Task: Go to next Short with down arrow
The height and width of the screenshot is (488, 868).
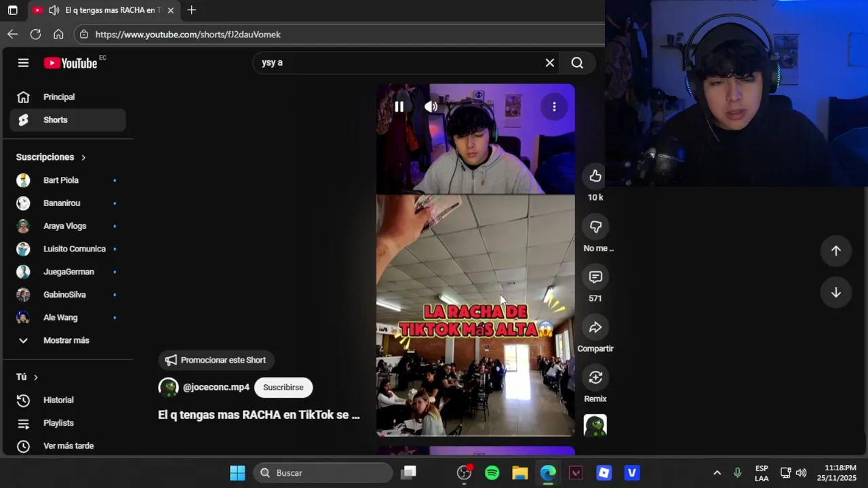Action: click(x=836, y=293)
